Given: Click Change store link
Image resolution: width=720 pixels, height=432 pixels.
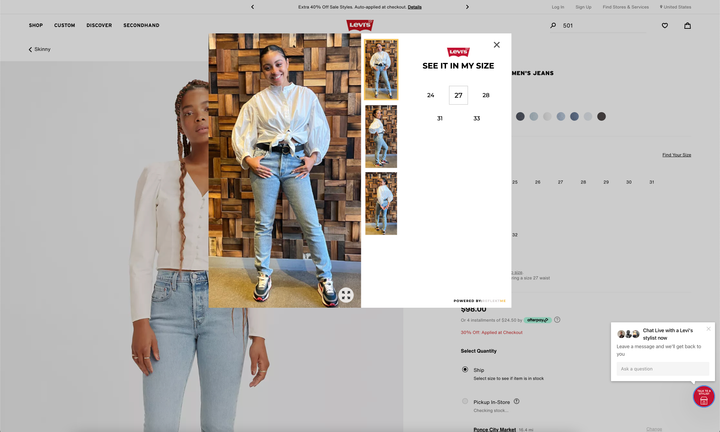Looking at the screenshot, I should pyautogui.click(x=654, y=429).
